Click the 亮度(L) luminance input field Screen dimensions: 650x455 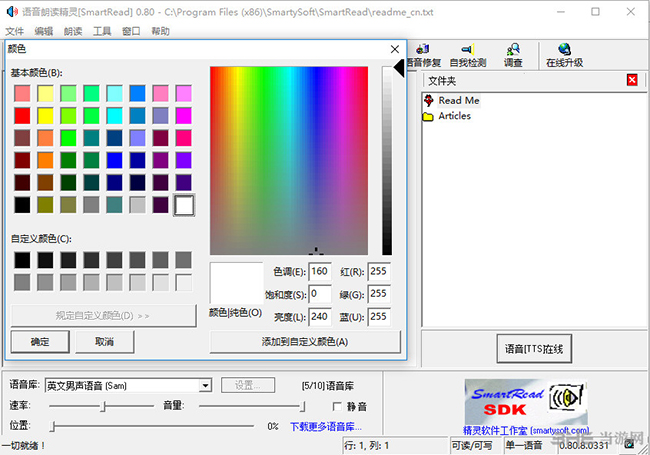(320, 317)
